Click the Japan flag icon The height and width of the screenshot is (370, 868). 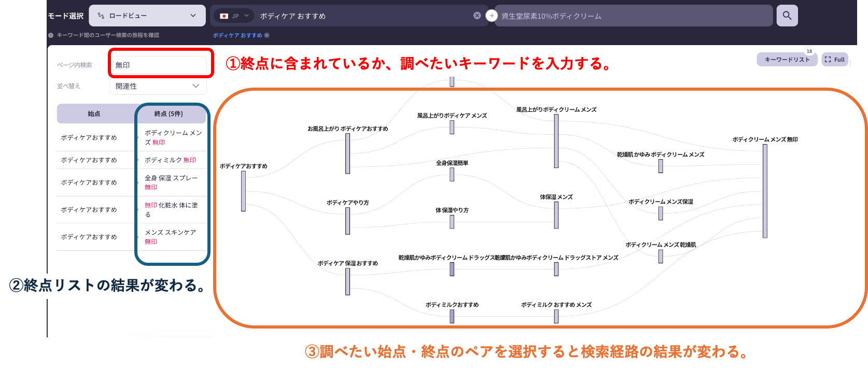tap(224, 16)
